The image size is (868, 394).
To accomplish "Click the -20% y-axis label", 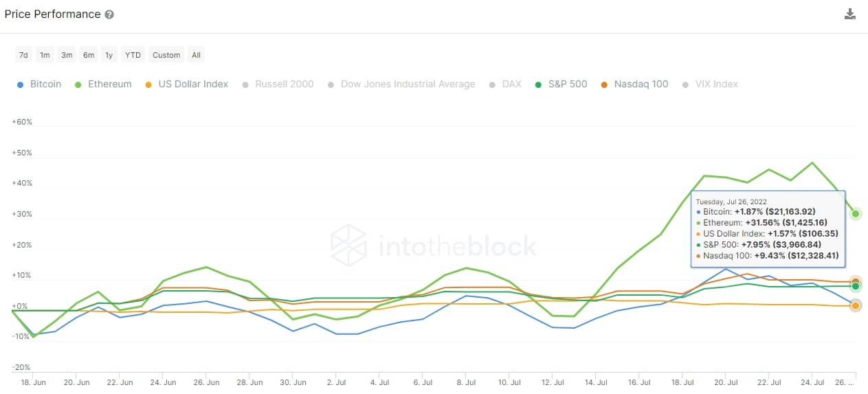I will pyautogui.click(x=21, y=367).
